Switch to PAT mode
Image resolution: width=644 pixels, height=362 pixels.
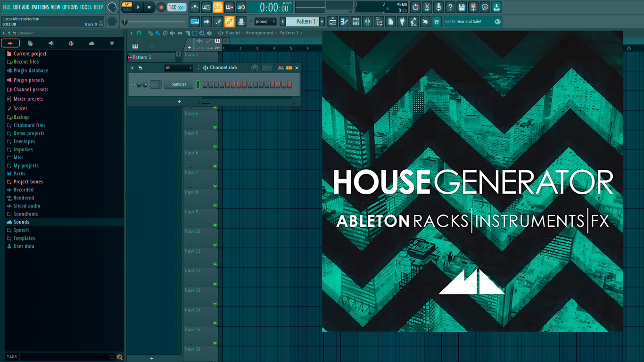(x=127, y=5)
